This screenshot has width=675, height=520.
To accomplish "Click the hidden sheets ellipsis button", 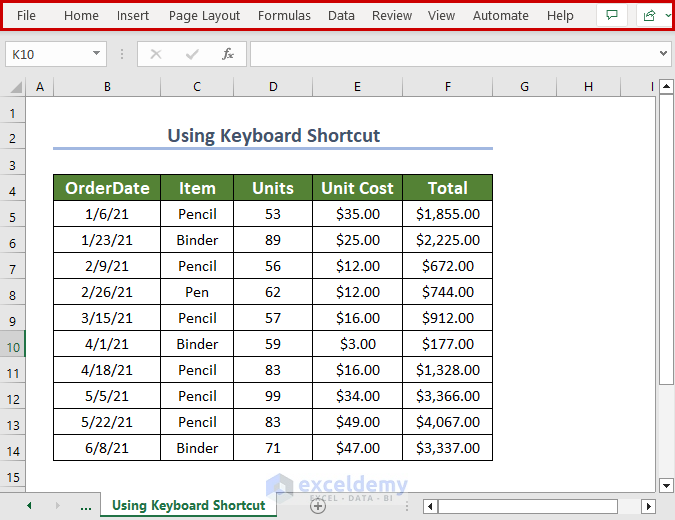I will pyautogui.click(x=86, y=506).
